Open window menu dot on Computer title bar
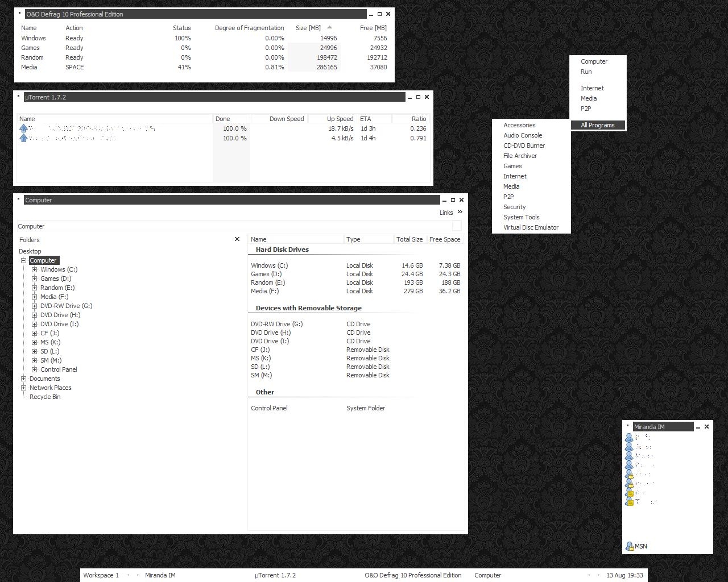Screen dimensions: 728x582 click(18, 198)
